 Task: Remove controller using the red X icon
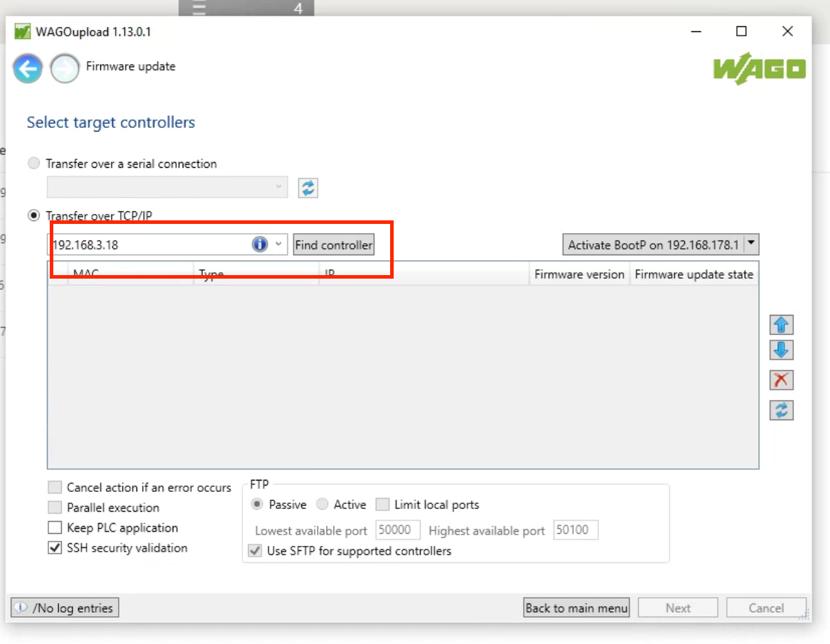click(781, 380)
